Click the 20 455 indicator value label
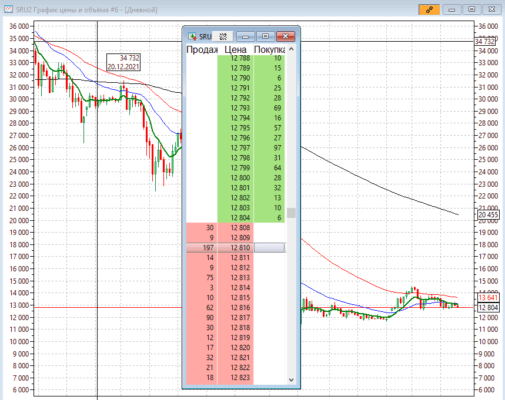The width and height of the screenshot is (505, 400). click(488, 215)
